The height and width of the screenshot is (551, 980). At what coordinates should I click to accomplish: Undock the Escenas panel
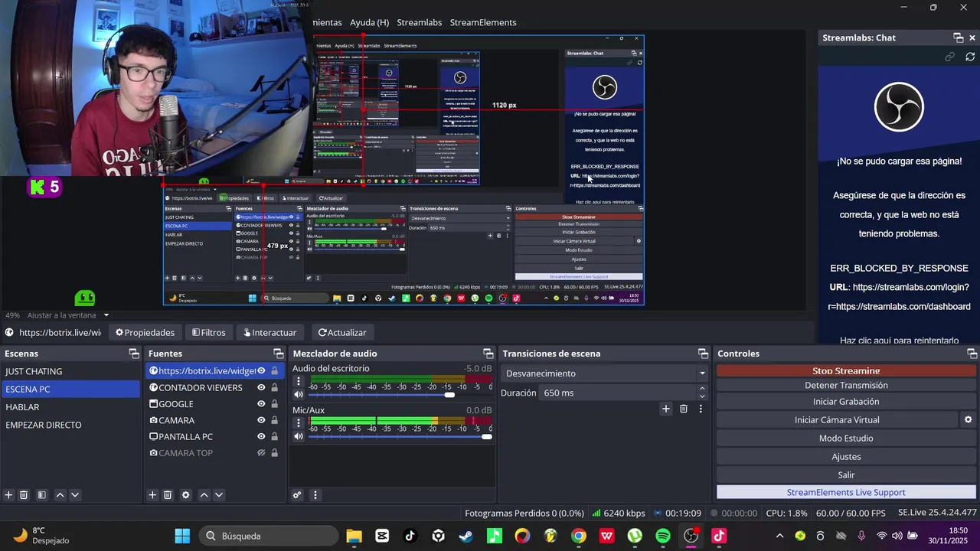coord(134,354)
